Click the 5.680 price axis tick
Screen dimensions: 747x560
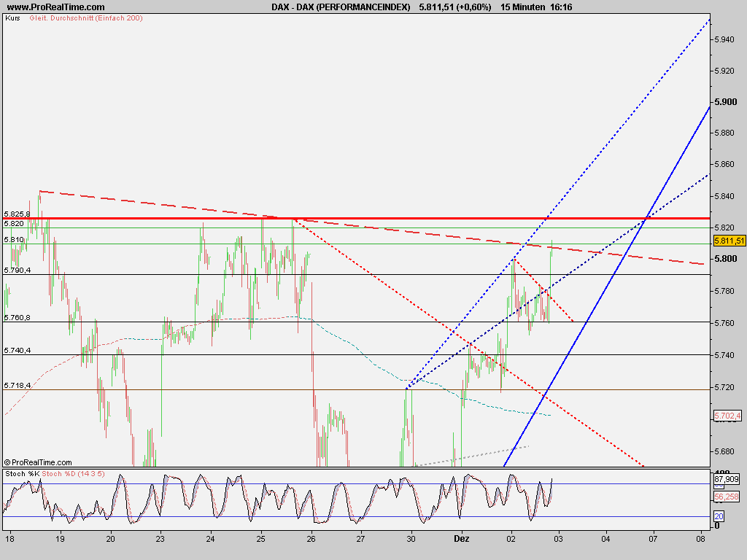coord(724,451)
